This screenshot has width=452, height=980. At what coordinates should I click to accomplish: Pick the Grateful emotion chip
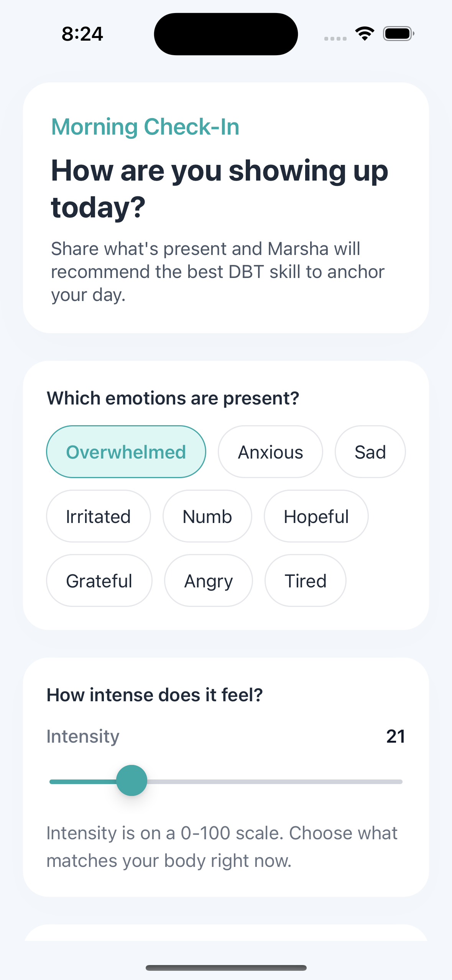(99, 580)
